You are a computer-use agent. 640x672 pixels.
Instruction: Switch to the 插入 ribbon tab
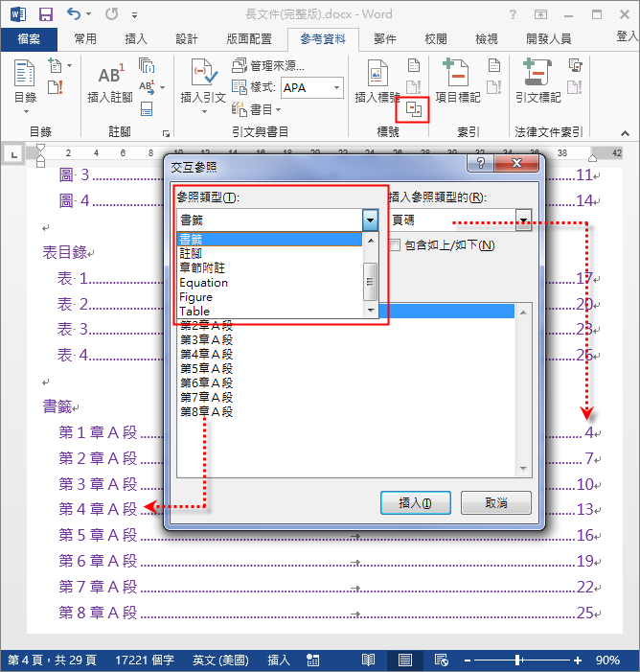136,39
